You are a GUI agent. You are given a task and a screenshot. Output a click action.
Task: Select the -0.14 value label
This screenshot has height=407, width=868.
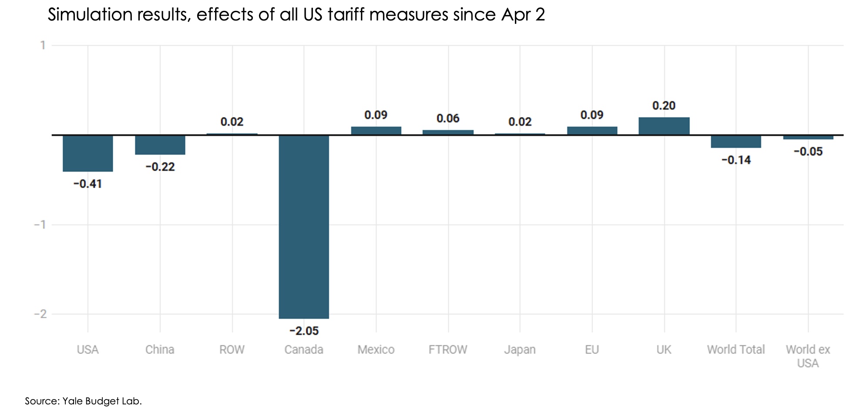(x=736, y=160)
